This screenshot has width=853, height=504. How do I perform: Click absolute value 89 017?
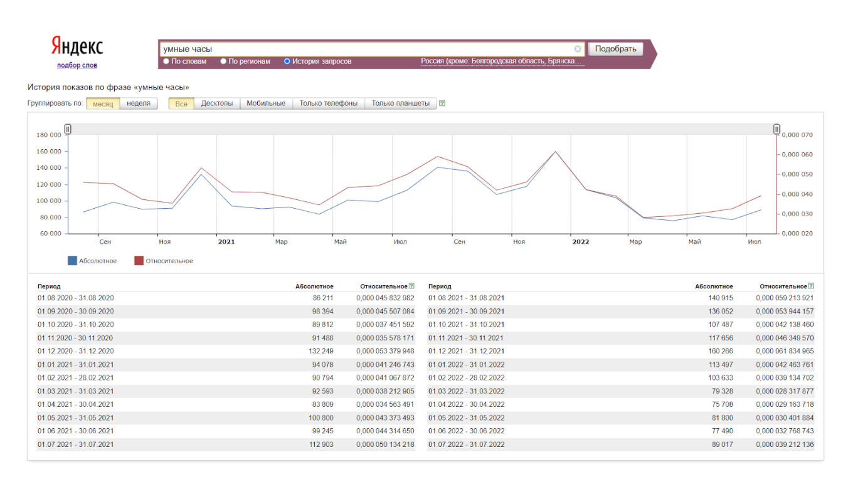pos(721,444)
